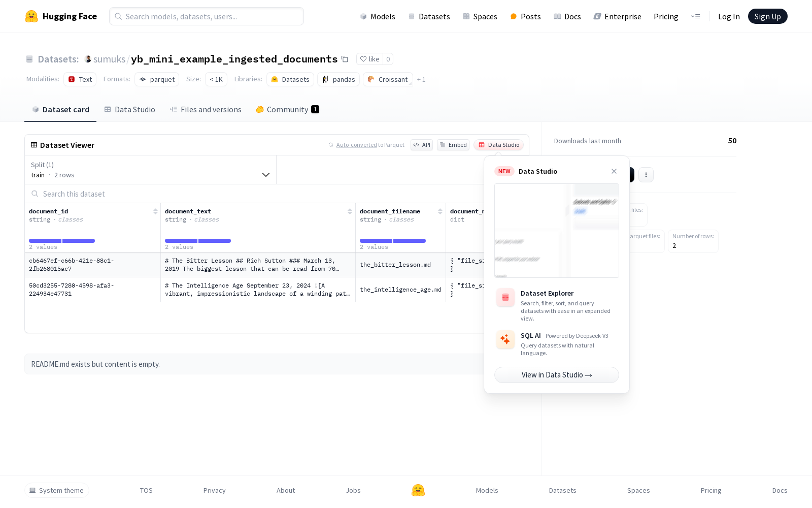Sort the document_text column
This screenshot has height=508, width=812.
(x=350, y=211)
